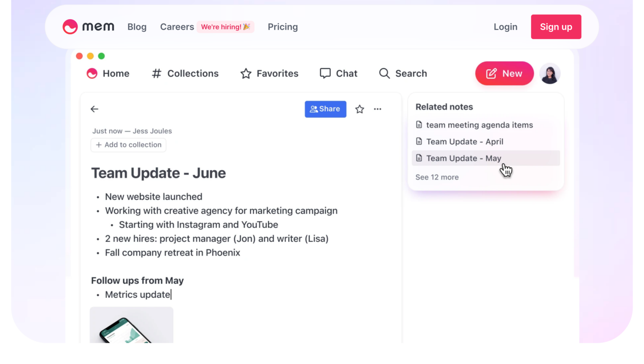Image resolution: width=644 pixels, height=364 pixels.
Task: Click the speech bubble Chat icon
Action: click(325, 73)
